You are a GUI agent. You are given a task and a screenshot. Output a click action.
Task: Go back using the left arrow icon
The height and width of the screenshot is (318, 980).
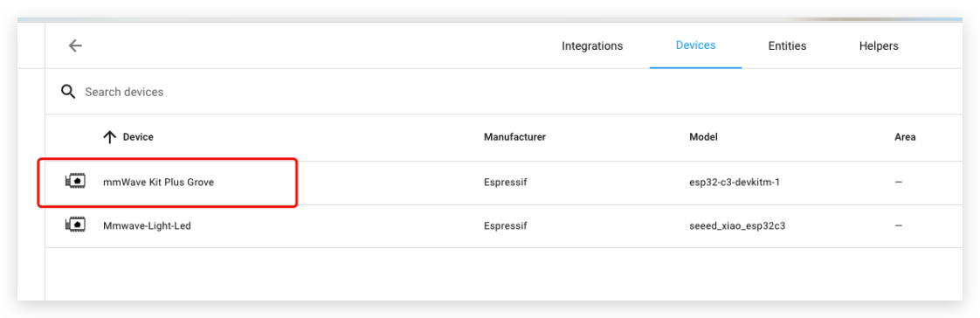[x=76, y=45]
